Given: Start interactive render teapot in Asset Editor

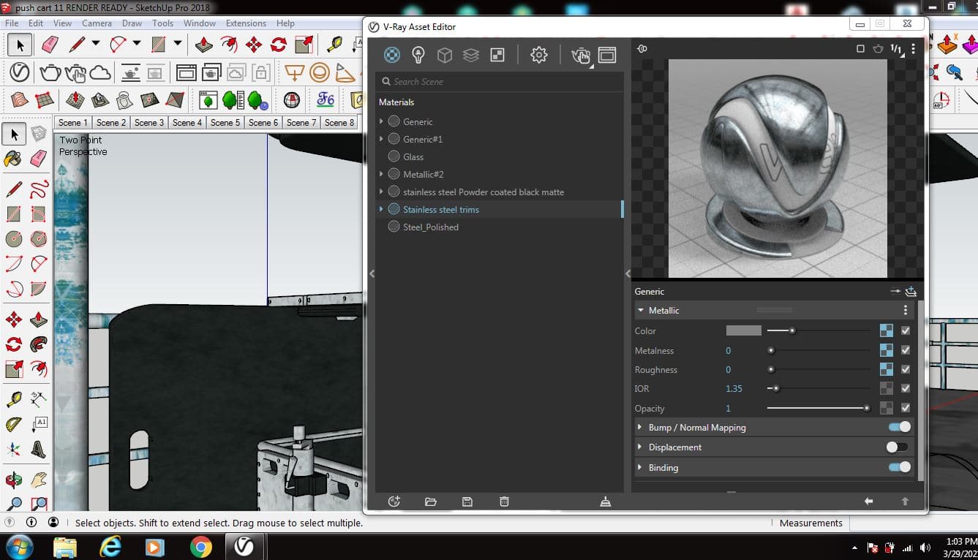Looking at the screenshot, I should (581, 56).
